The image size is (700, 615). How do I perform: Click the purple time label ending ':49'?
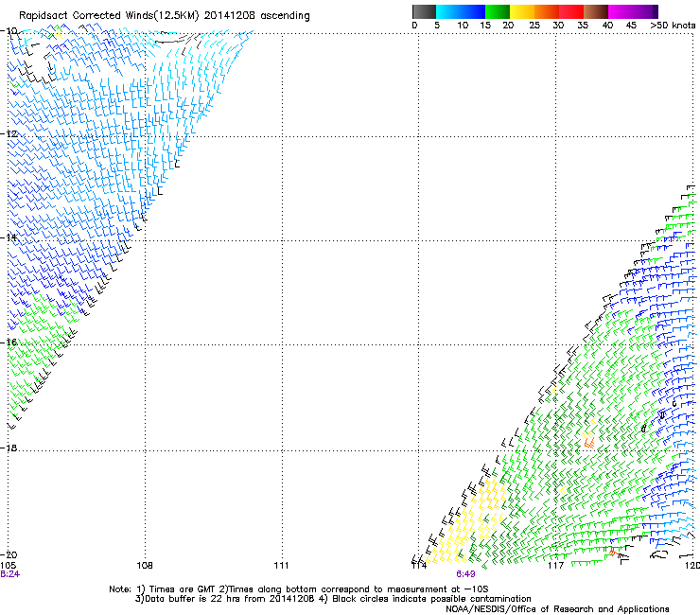465,574
